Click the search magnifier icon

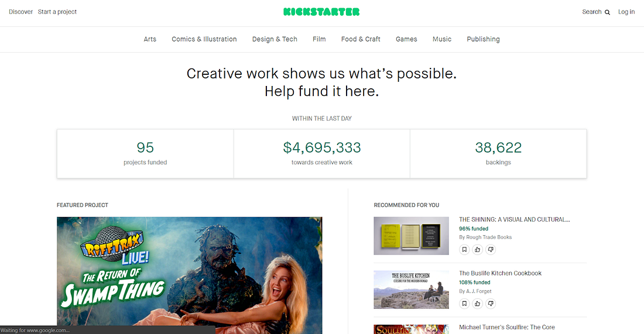[607, 12]
